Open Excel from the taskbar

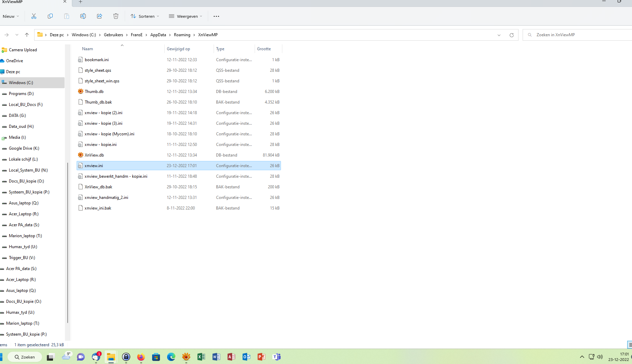tap(201, 357)
